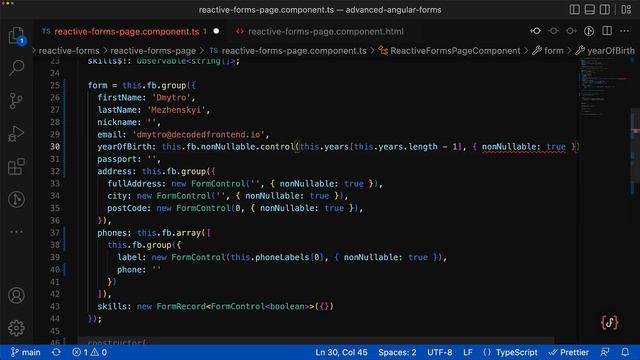Open the Search view icon
Image resolution: width=640 pixels, height=360 pixels.
(x=16, y=68)
